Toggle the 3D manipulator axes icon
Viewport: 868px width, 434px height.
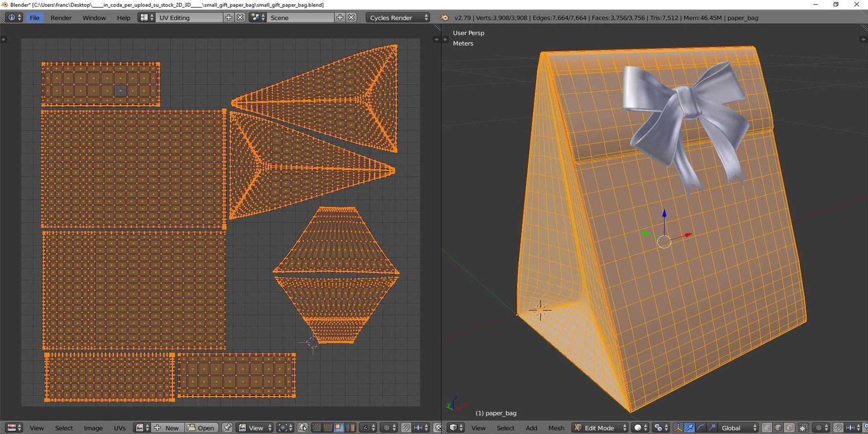click(x=678, y=428)
